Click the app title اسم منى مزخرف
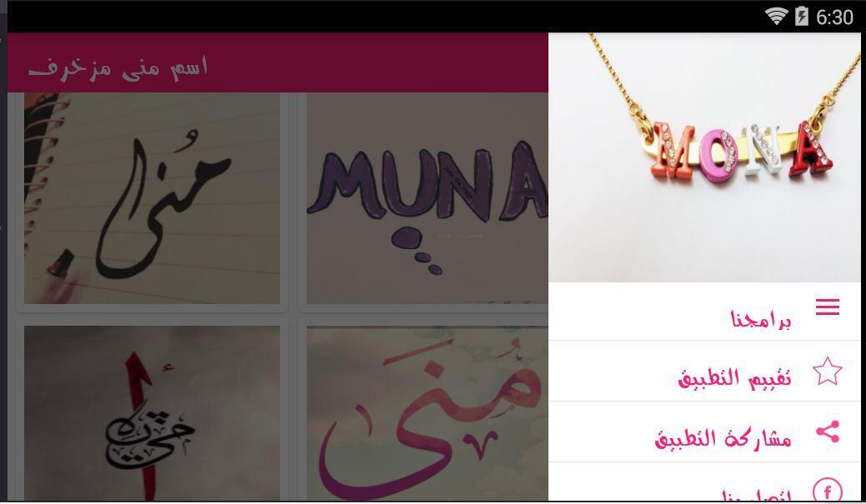 (118, 68)
